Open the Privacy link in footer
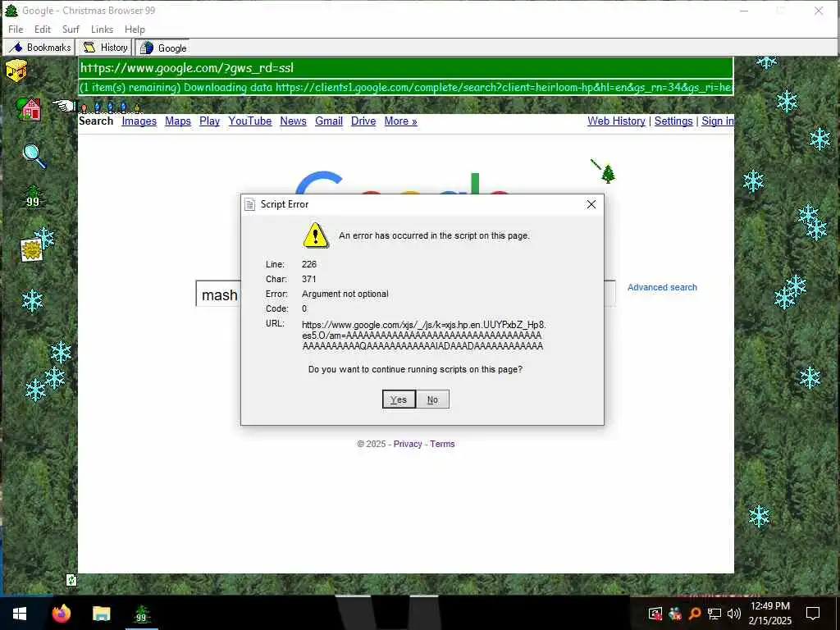The height and width of the screenshot is (630, 840). [x=408, y=444]
